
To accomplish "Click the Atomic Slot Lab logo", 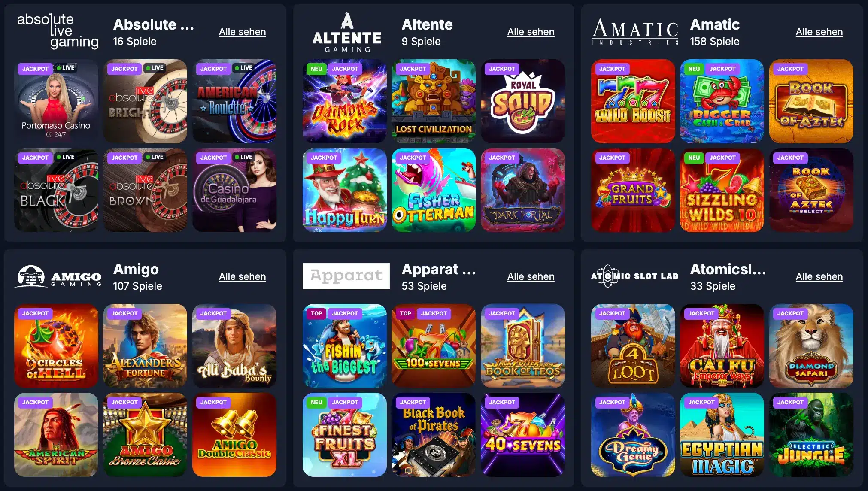I will click(x=635, y=276).
